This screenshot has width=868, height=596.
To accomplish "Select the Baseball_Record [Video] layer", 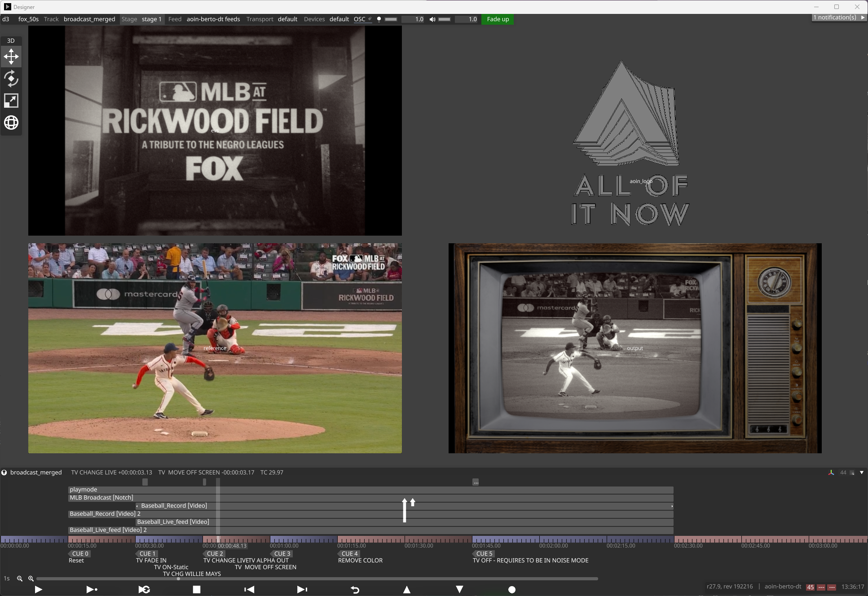I will click(404, 506).
